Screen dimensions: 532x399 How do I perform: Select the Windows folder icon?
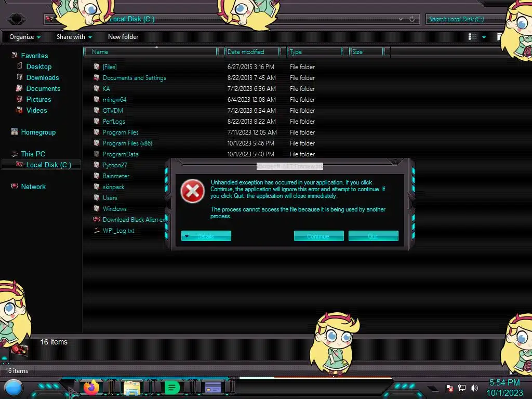coord(97,208)
